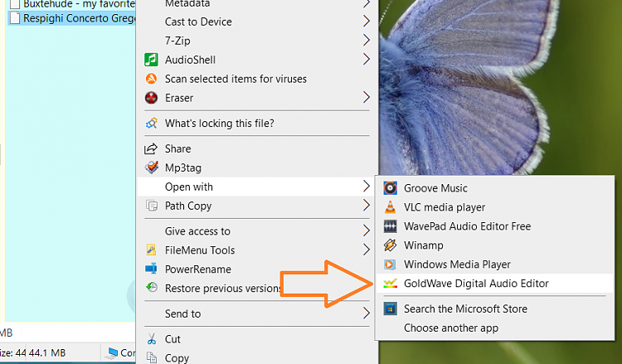Click the WavePad Audio Editor icon

[390, 226]
